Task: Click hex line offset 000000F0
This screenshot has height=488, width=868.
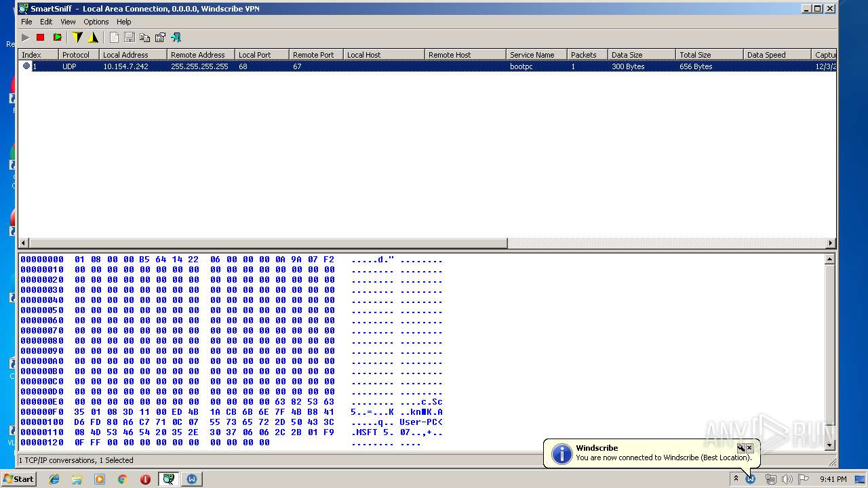Action: point(42,412)
